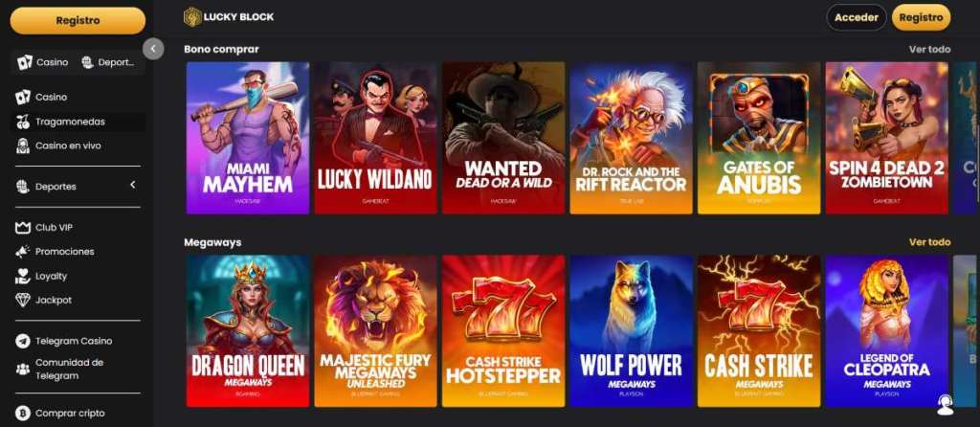The image size is (980, 427).
Task: Open Telegram Casino paper plane icon
Action: 23,341
